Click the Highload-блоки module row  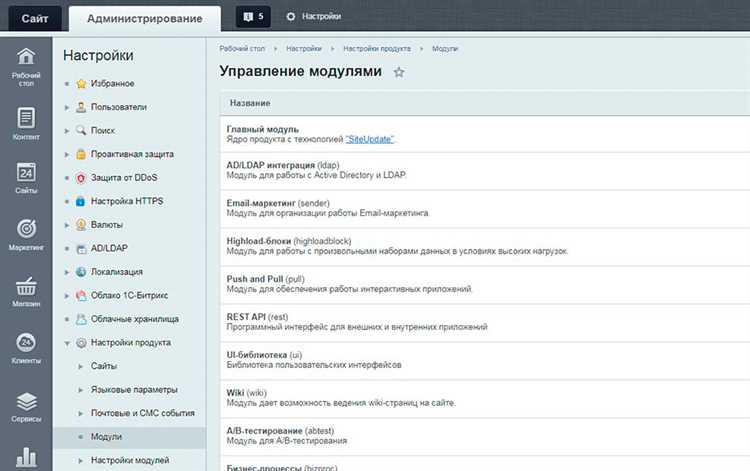click(x=485, y=246)
